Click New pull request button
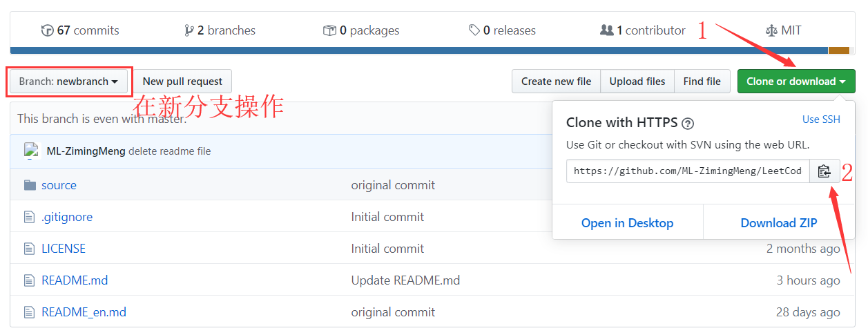The image size is (868, 335). (x=182, y=82)
